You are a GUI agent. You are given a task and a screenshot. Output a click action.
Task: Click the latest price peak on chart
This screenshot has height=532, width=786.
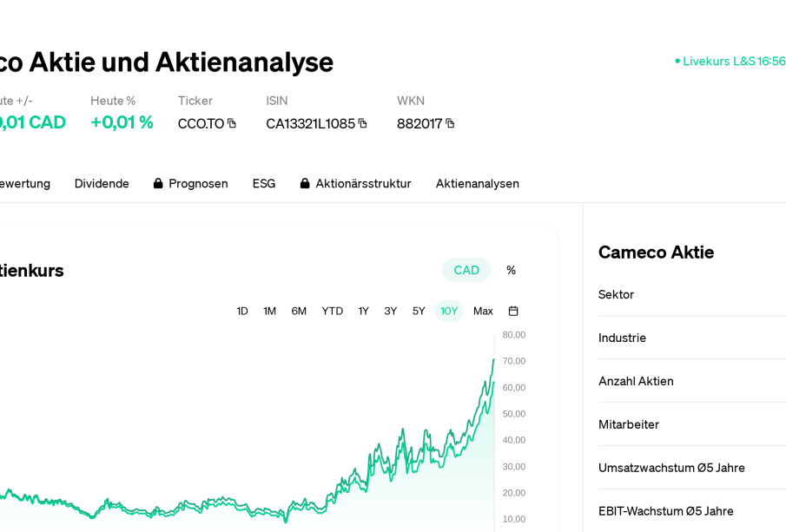click(x=494, y=359)
